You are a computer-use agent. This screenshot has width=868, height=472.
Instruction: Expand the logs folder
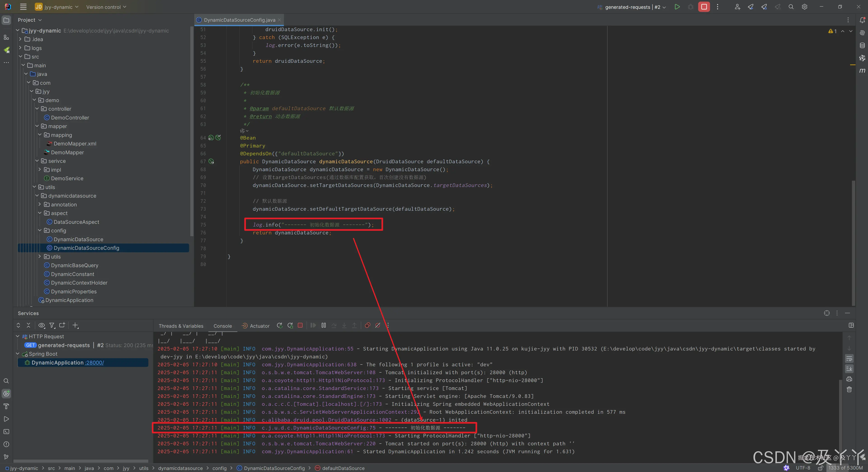point(20,48)
